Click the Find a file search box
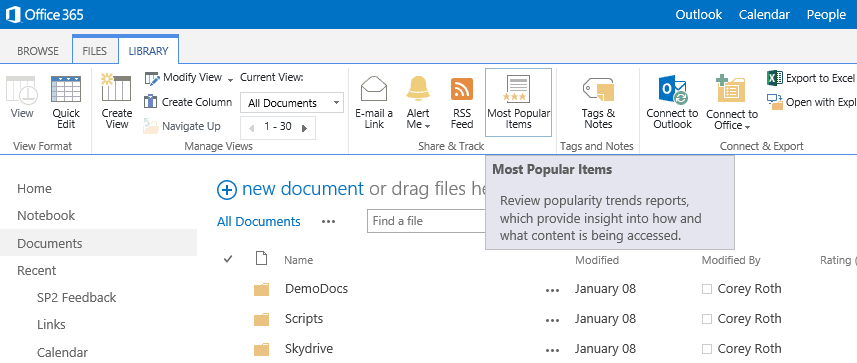The image size is (857, 363). tap(426, 221)
